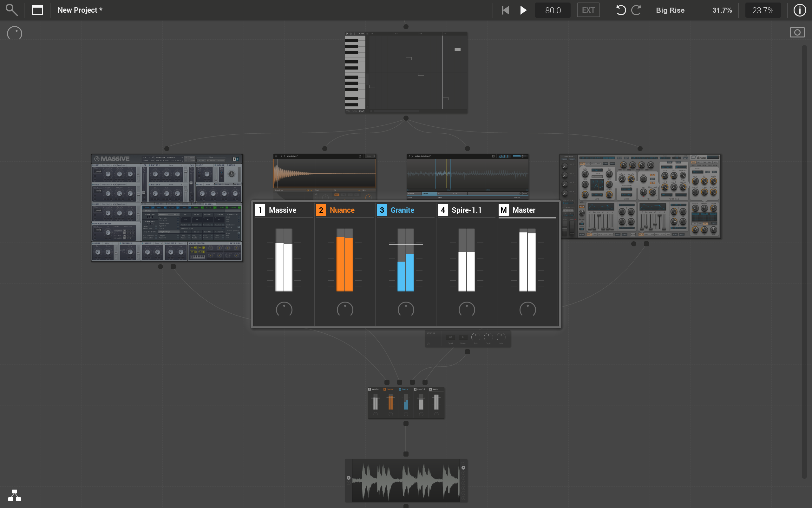The height and width of the screenshot is (508, 812).
Task: Save the musicbox preset
Action: point(360,156)
